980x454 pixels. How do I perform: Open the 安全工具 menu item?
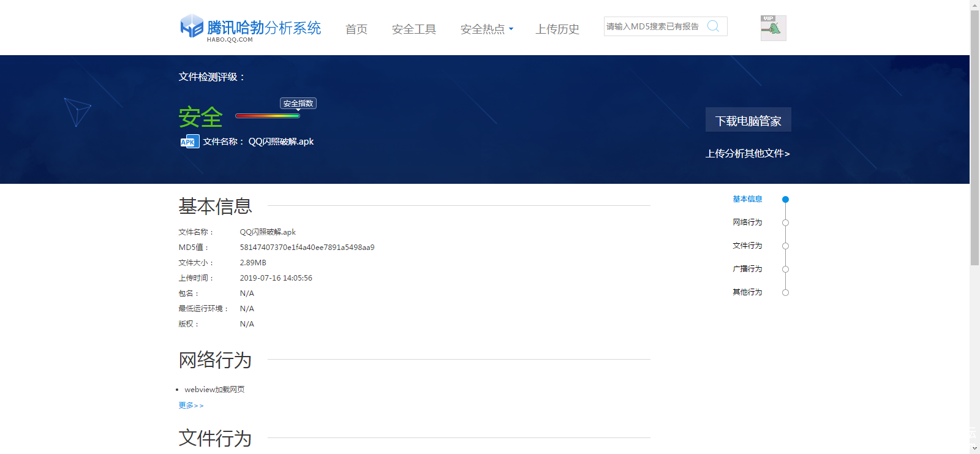tap(414, 29)
